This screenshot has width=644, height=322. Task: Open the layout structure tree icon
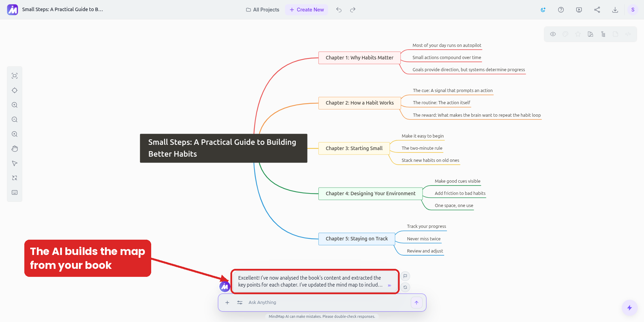603,34
